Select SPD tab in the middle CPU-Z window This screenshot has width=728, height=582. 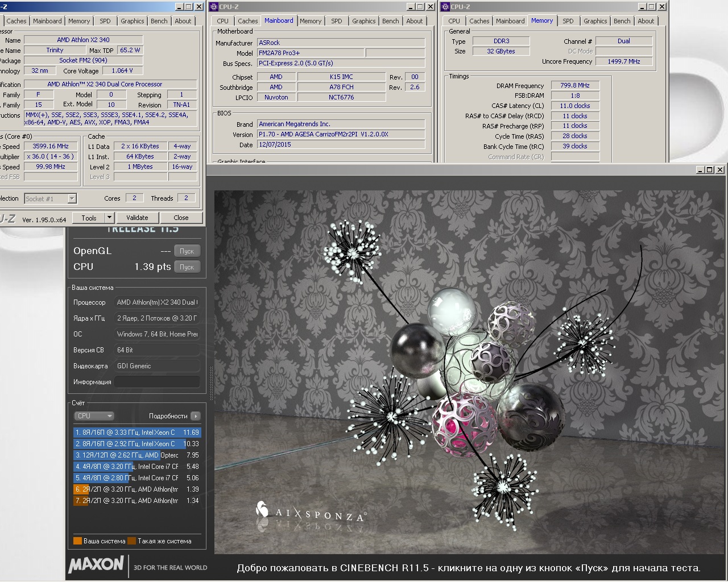pyautogui.click(x=337, y=21)
